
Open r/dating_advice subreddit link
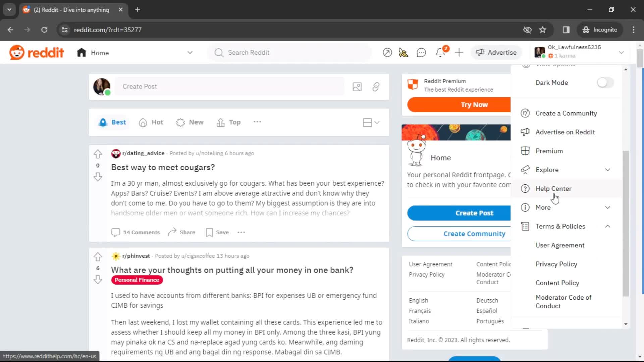(143, 153)
